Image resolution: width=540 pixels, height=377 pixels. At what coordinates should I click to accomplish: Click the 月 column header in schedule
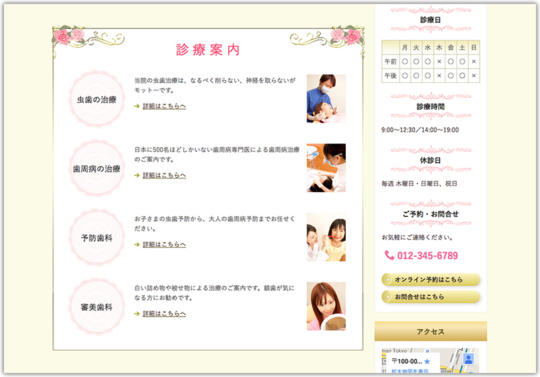pos(405,48)
